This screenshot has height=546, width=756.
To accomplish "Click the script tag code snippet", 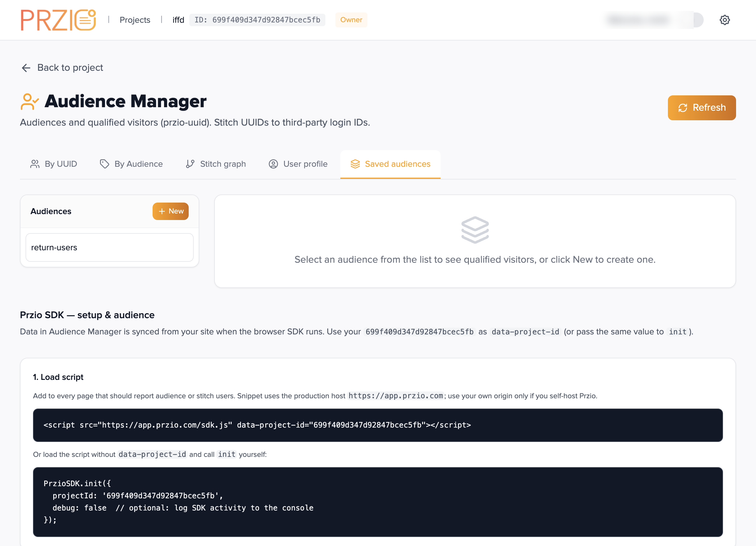I will click(x=378, y=425).
